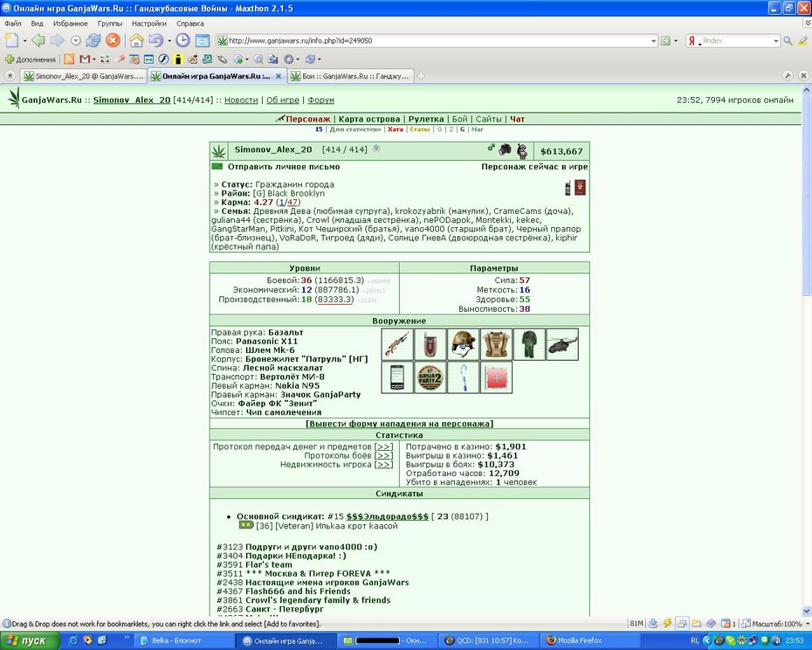Click the Refresh page icon
Screen dimensions: 812x650
point(93,40)
